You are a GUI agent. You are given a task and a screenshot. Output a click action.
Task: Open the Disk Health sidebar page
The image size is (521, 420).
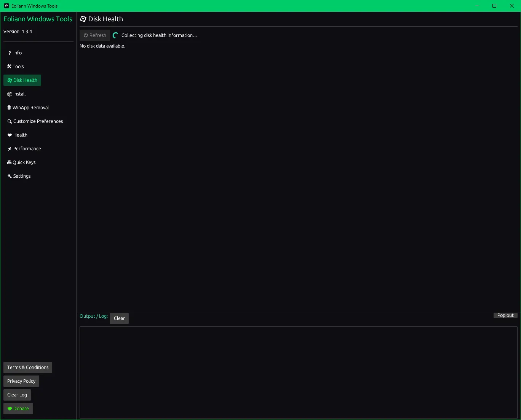click(22, 80)
